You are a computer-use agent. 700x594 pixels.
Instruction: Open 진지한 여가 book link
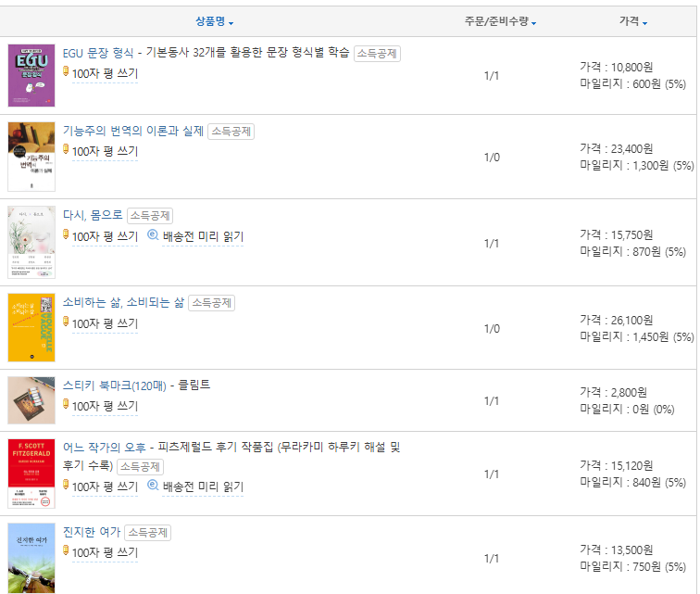click(92, 532)
